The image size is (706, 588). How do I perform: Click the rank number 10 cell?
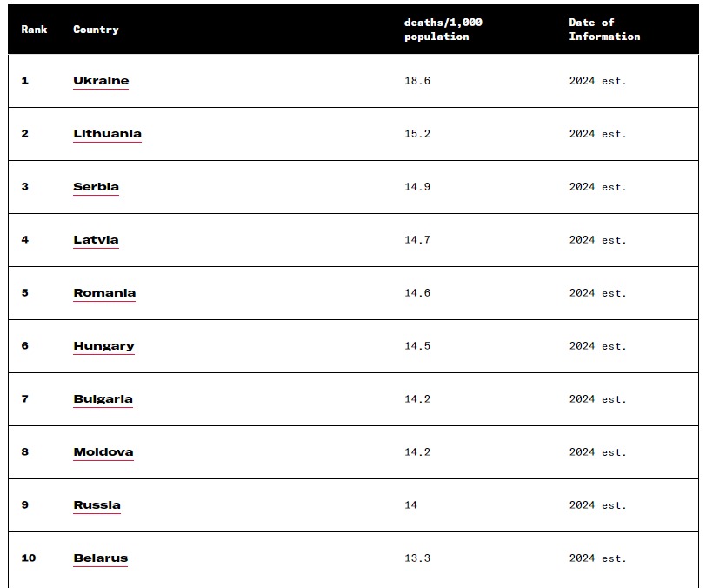coord(29,558)
